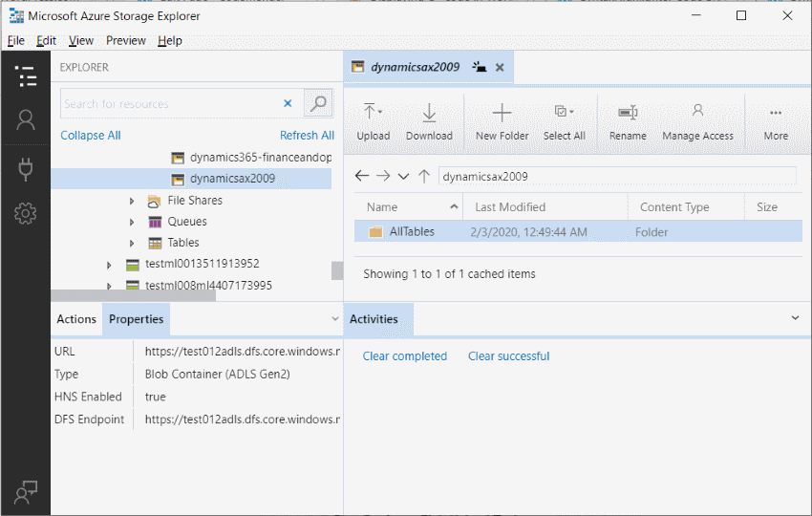Click the dynamicsax2009 path address bar
Image resolution: width=812 pixels, height=516 pixels.
(x=617, y=176)
